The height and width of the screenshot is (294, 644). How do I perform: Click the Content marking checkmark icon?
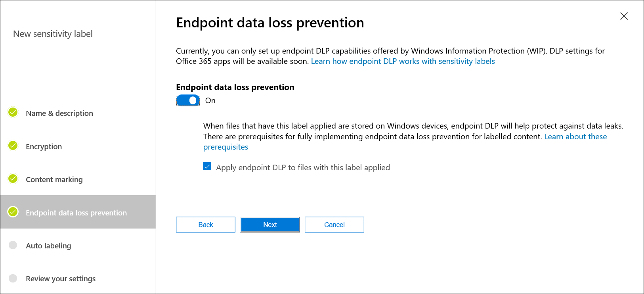pyautogui.click(x=13, y=179)
